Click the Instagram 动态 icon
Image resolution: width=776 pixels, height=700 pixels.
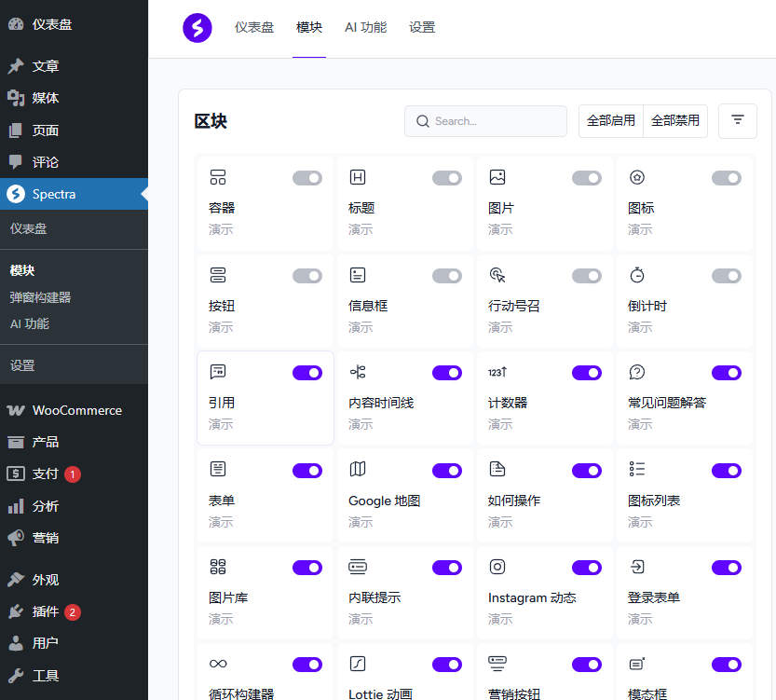pos(497,567)
